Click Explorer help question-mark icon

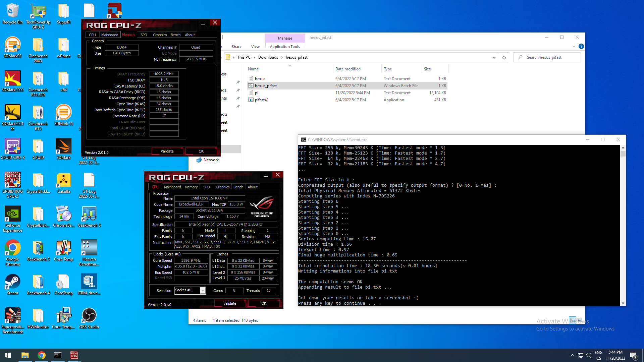pos(581,46)
